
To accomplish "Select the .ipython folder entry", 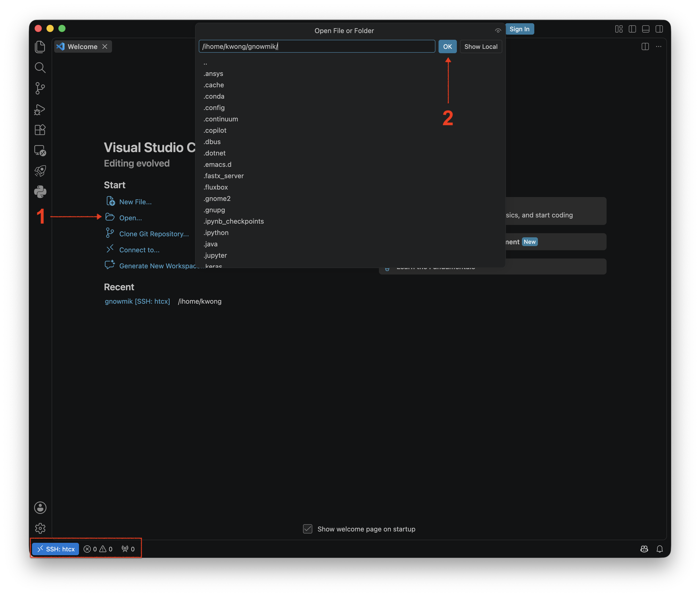I will pyautogui.click(x=350, y=233).
